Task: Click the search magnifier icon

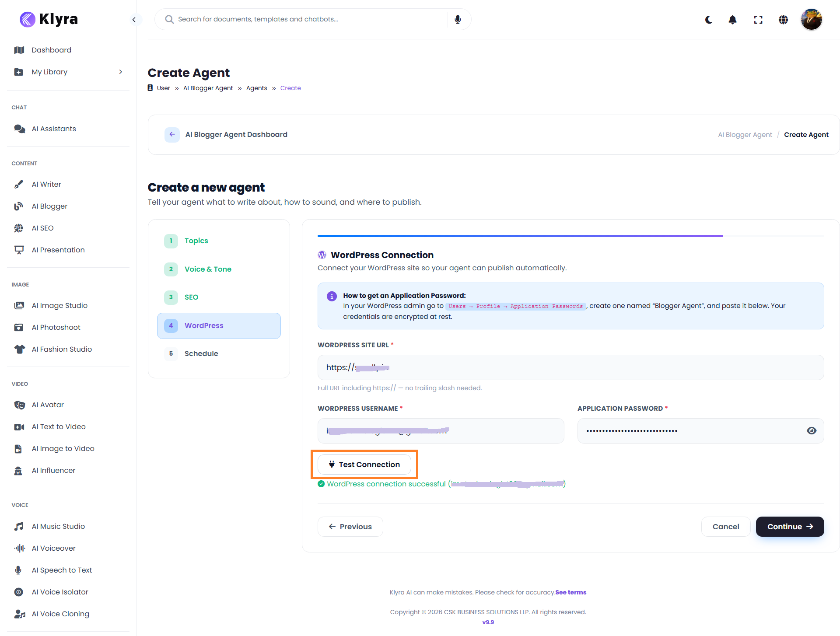Action: (169, 19)
